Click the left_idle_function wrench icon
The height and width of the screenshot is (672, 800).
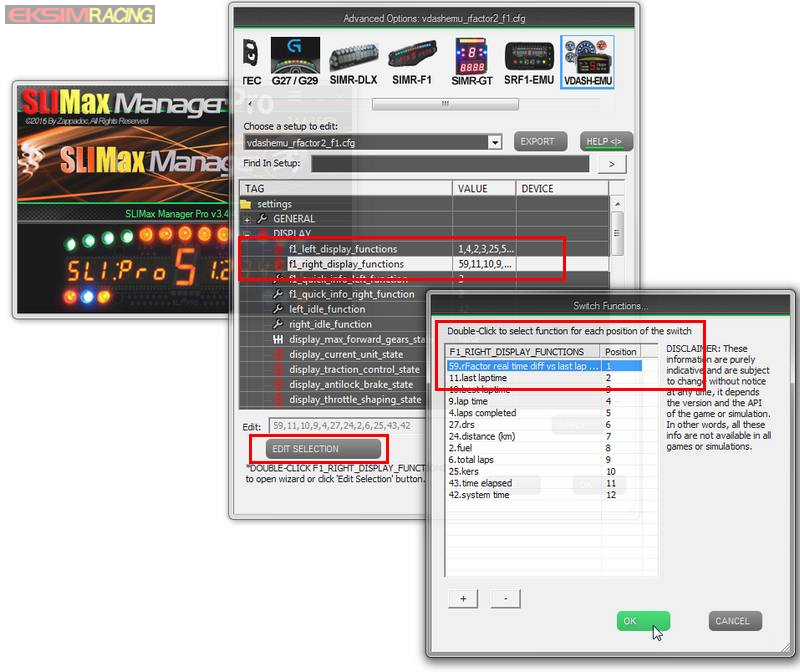(278, 309)
